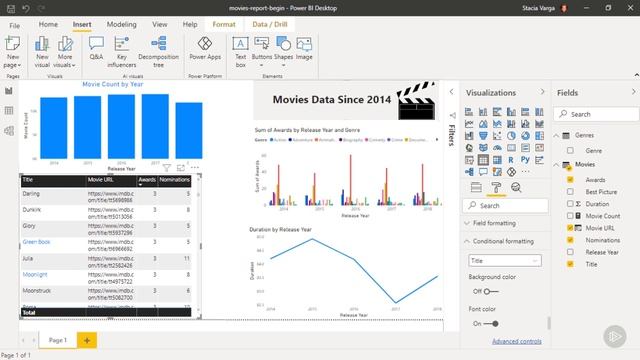Collapse the Fields pane
Screen dimensions: 640x360
click(x=633, y=92)
